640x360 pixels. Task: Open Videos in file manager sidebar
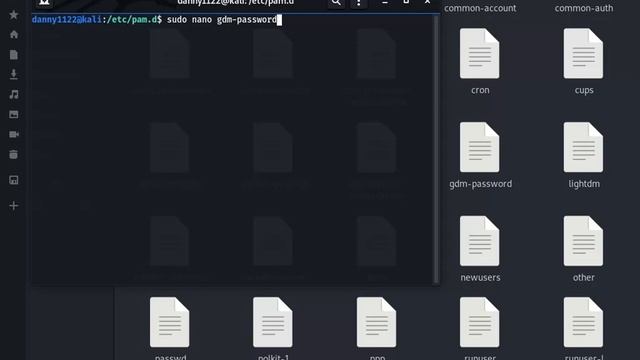pyautogui.click(x=13, y=134)
